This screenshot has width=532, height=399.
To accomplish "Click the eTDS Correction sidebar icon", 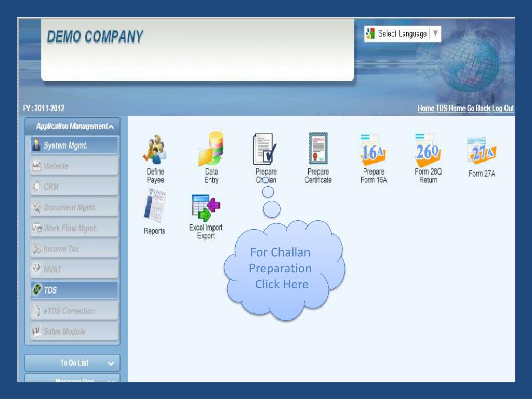I will 36,311.
